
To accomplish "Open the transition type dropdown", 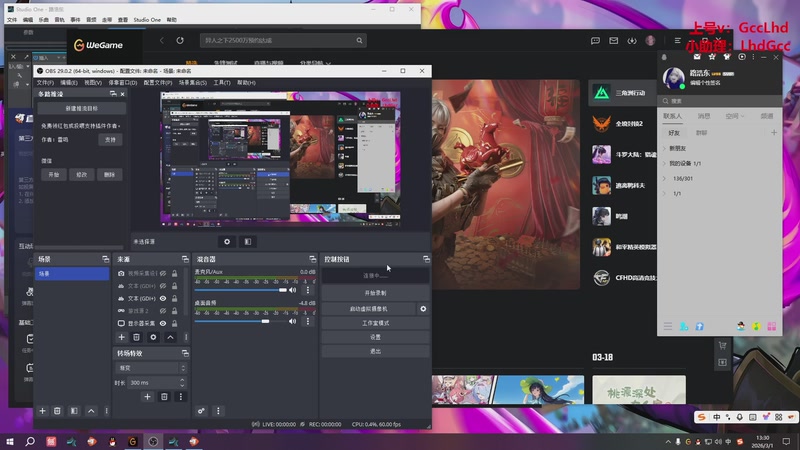I will click(x=152, y=368).
